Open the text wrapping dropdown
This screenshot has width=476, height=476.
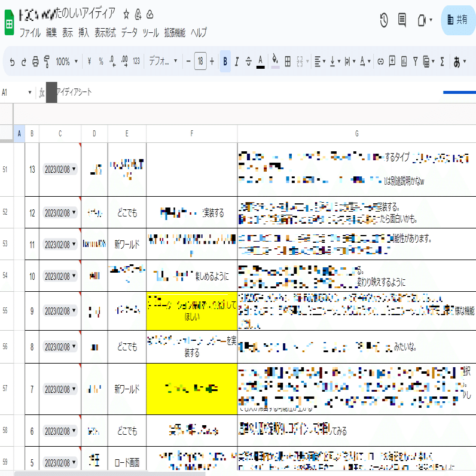point(350,62)
